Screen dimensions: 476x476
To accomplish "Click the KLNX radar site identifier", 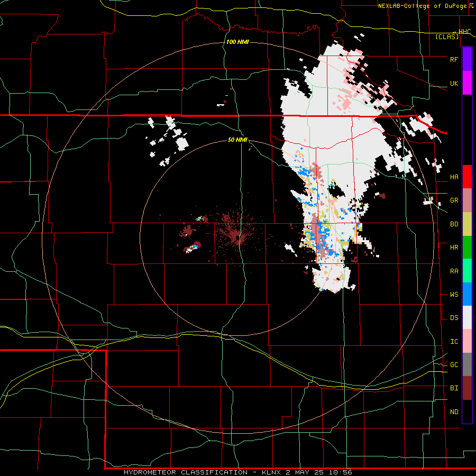I will [x=272, y=472].
